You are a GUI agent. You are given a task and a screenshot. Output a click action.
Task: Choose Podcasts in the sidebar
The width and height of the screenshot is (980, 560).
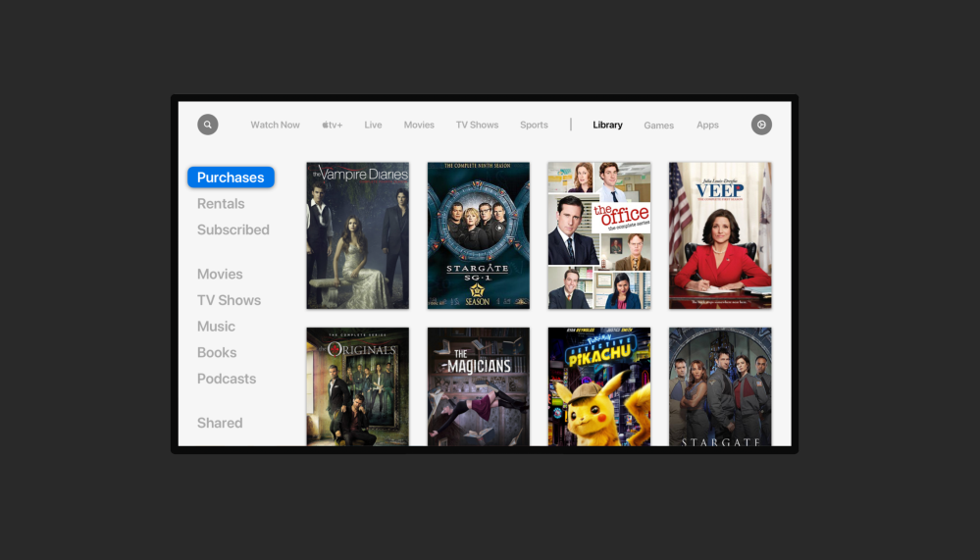click(x=227, y=379)
